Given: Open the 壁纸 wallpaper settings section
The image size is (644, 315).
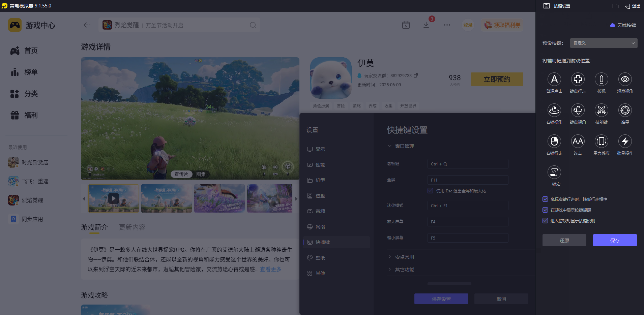Looking at the screenshot, I should tap(320, 257).
